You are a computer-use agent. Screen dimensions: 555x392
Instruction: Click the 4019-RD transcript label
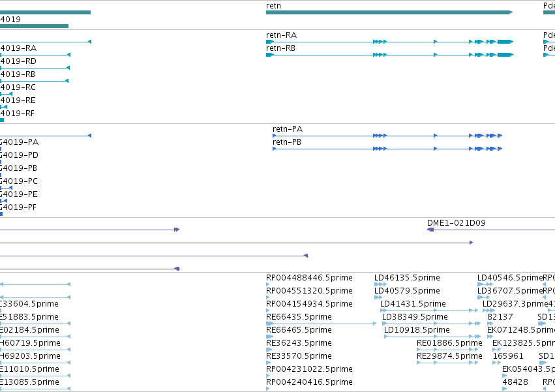(18, 61)
